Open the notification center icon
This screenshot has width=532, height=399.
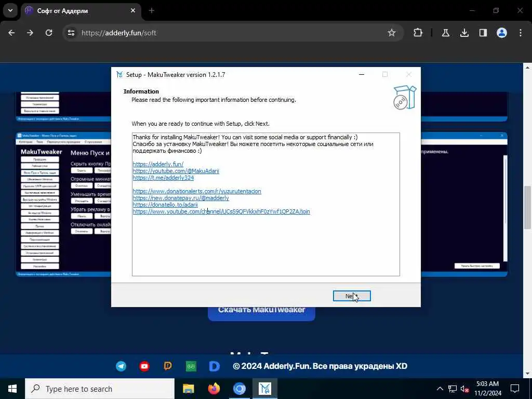(515, 389)
